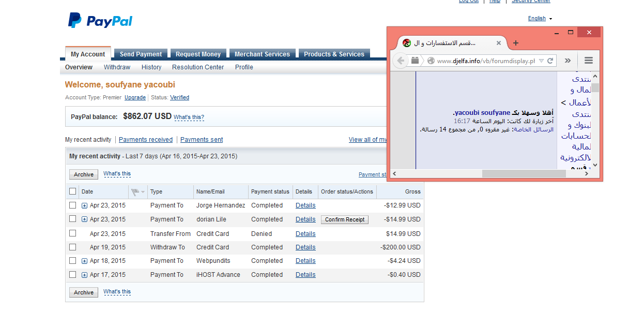This screenshot has width=644, height=326.
Task: Open the Withdraw submenu item
Action: click(x=117, y=67)
